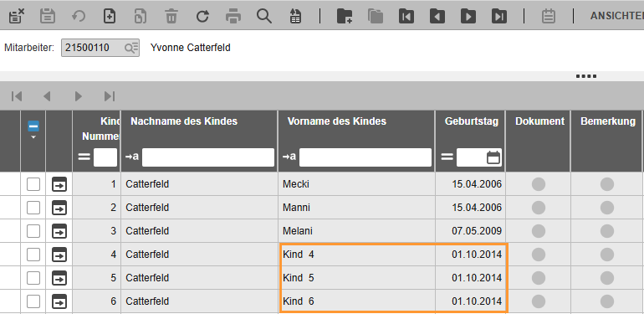Go to next record in top toolbar
The image size is (644, 314).
tap(468, 16)
